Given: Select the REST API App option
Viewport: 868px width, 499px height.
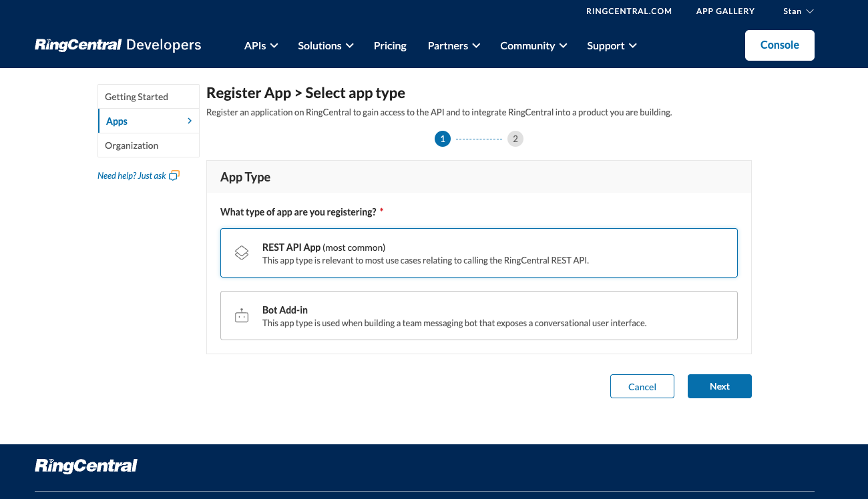Looking at the screenshot, I should (x=479, y=253).
